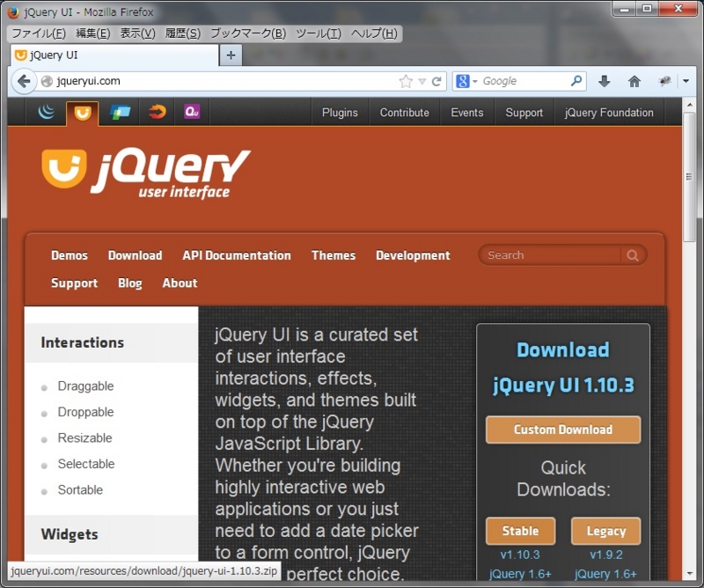Go to the Firefox Home icon

(x=634, y=81)
